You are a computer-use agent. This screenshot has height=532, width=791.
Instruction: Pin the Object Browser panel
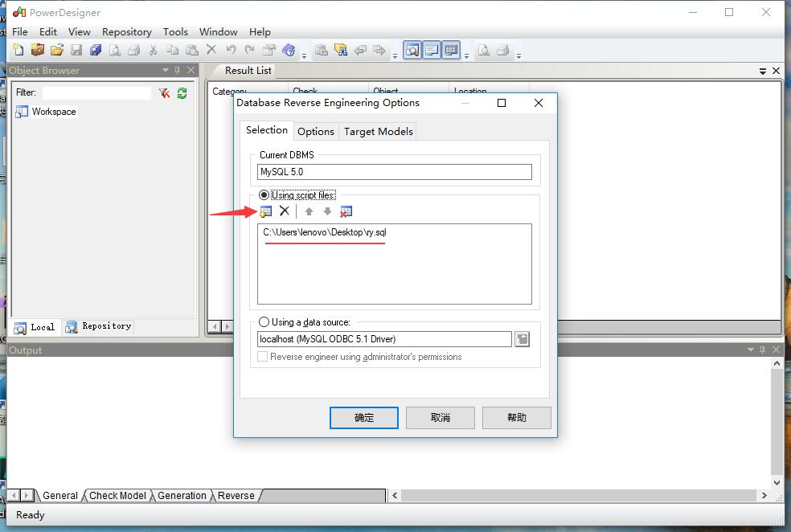tap(177, 70)
